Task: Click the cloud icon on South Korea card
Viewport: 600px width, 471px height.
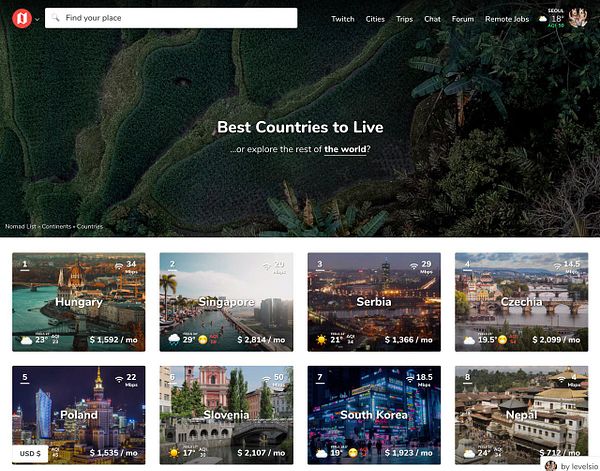Action: [x=321, y=454]
